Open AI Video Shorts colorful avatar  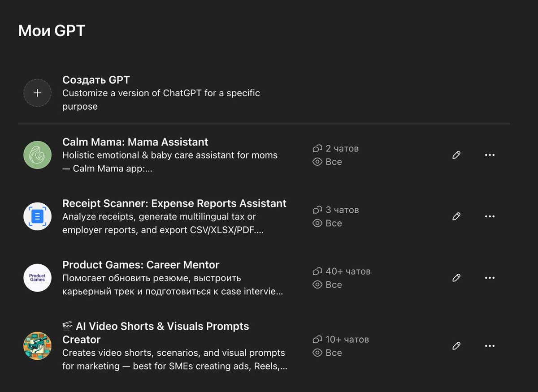pyautogui.click(x=38, y=346)
